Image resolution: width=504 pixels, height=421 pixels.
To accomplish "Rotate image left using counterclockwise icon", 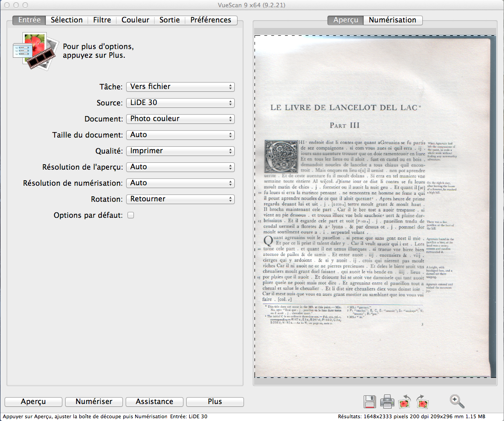I will (x=404, y=402).
